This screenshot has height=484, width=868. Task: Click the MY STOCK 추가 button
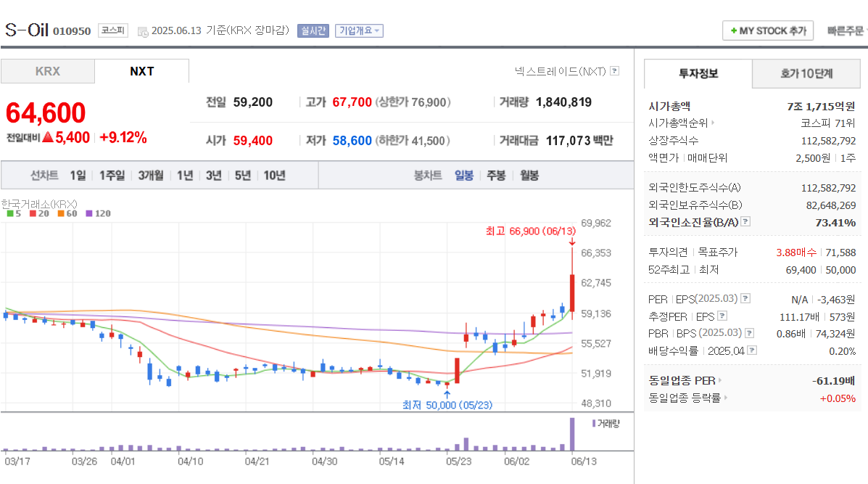click(768, 30)
